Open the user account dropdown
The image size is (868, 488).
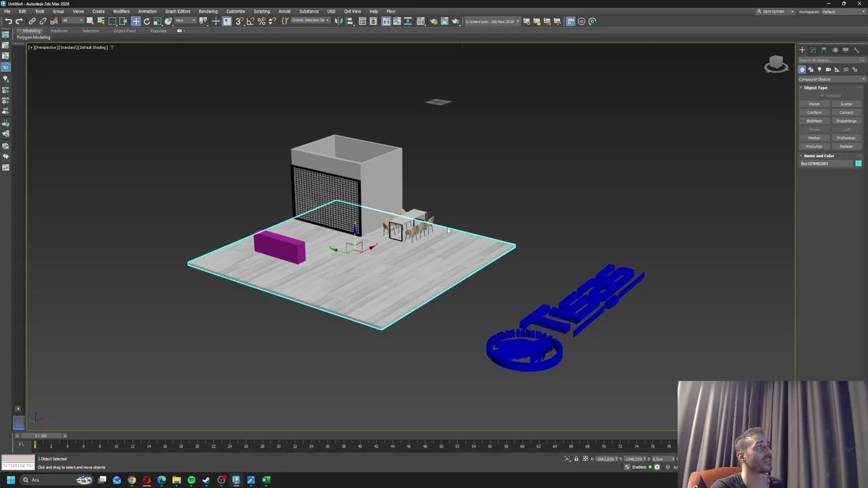click(776, 12)
